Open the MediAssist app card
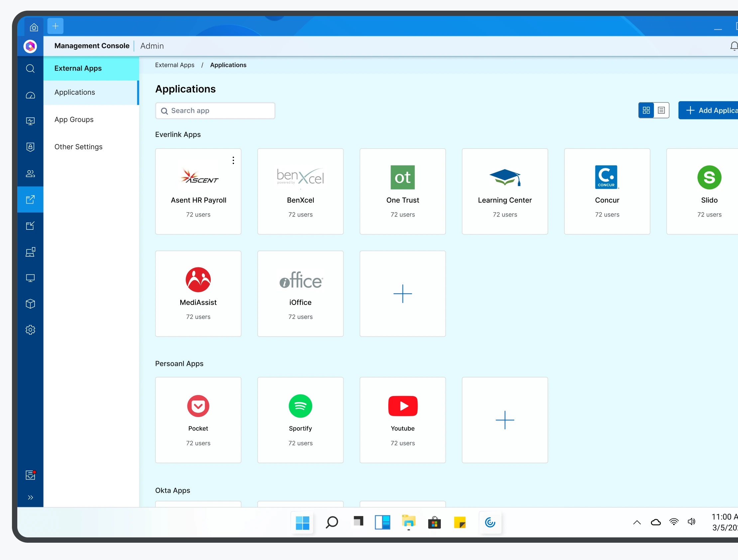The height and width of the screenshot is (560, 738). point(198,294)
